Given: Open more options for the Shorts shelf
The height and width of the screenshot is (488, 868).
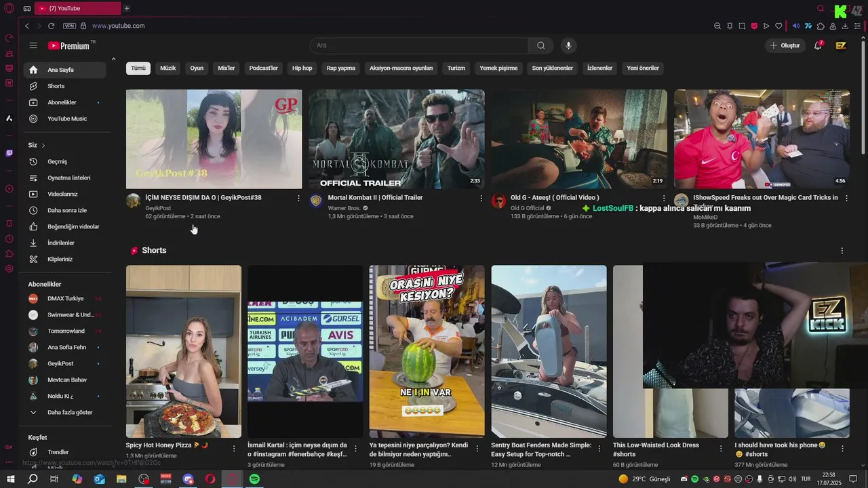Looking at the screenshot, I should click(842, 251).
